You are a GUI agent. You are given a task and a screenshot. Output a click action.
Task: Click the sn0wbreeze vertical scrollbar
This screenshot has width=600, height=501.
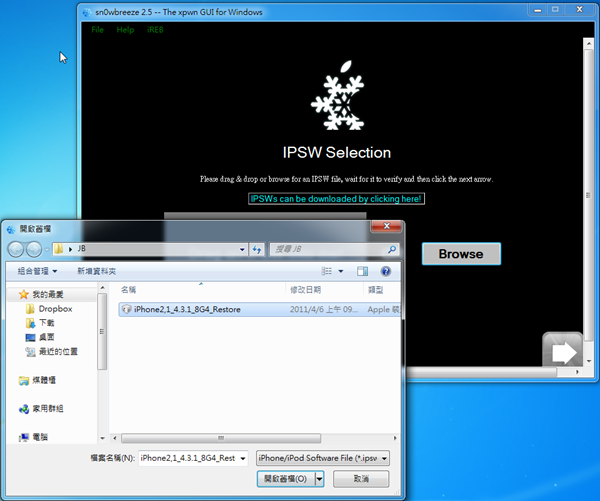tap(588, 195)
